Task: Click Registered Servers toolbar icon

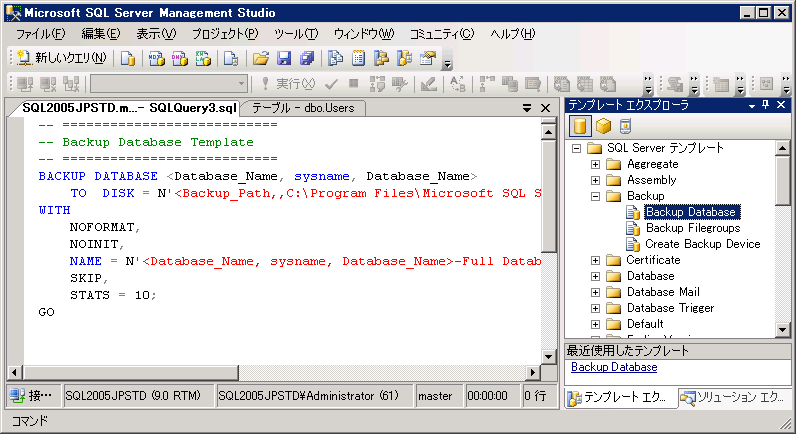Action: point(335,58)
